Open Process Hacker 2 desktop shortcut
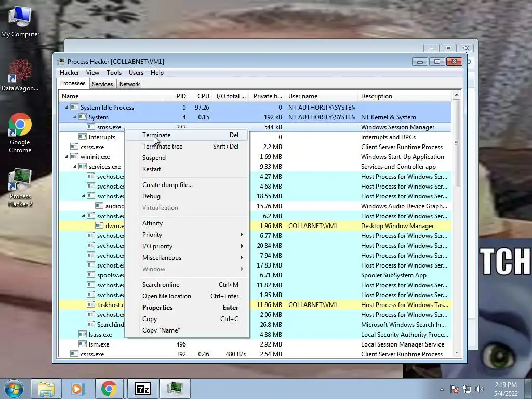 pyautogui.click(x=20, y=187)
